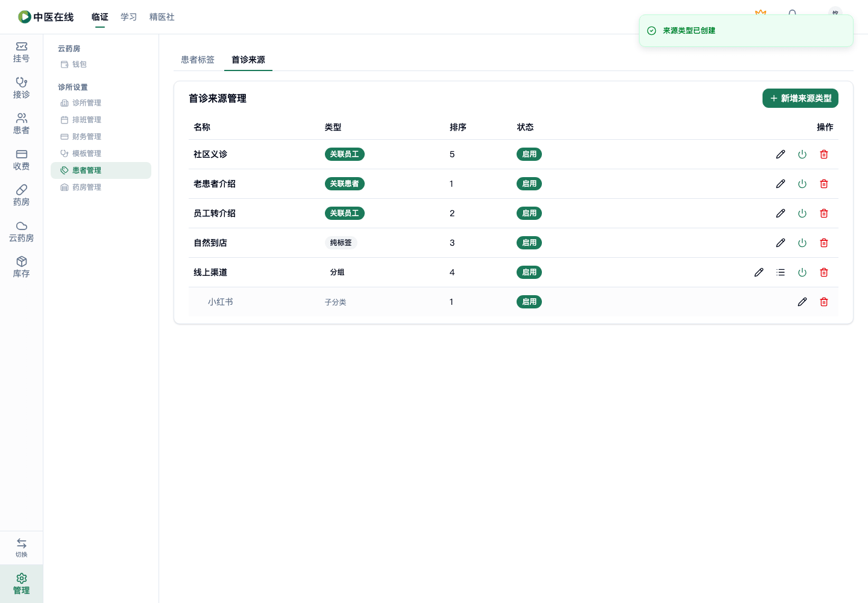Open 模板管理 menu item
The width and height of the screenshot is (868, 603).
(101, 154)
